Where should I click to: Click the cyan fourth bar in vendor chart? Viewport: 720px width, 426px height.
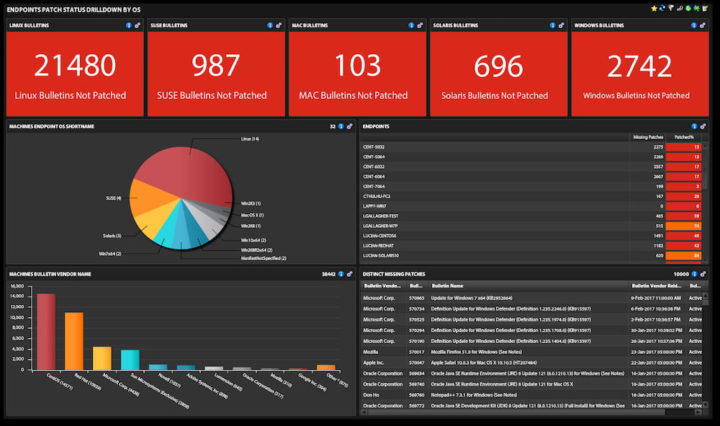click(130, 360)
